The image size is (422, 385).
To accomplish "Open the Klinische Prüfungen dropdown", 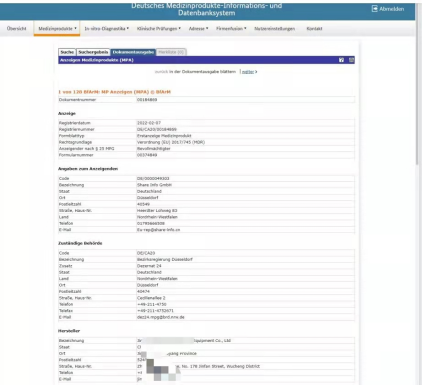I will (159, 29).
